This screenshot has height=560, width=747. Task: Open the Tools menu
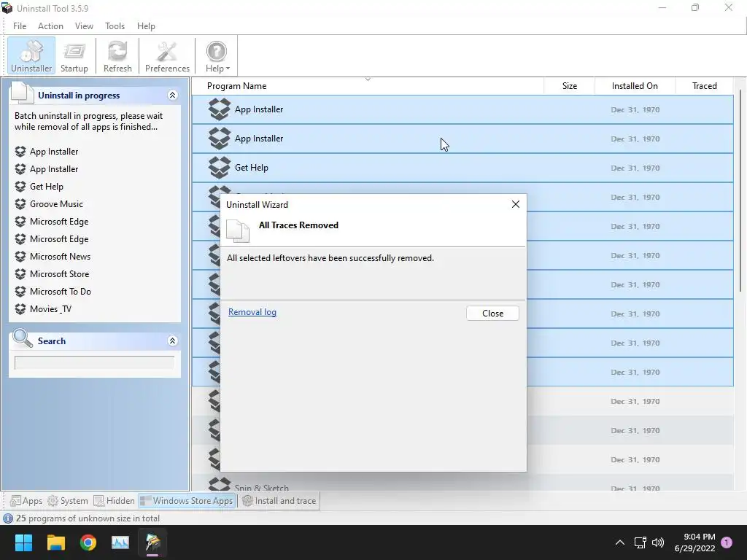pyautogui.click(x=115, y=26)
